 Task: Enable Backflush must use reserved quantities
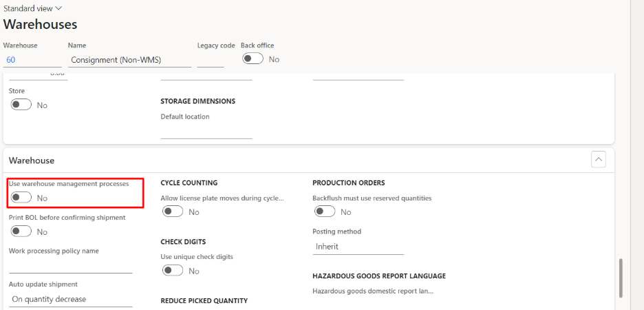[x=325, y=212]
